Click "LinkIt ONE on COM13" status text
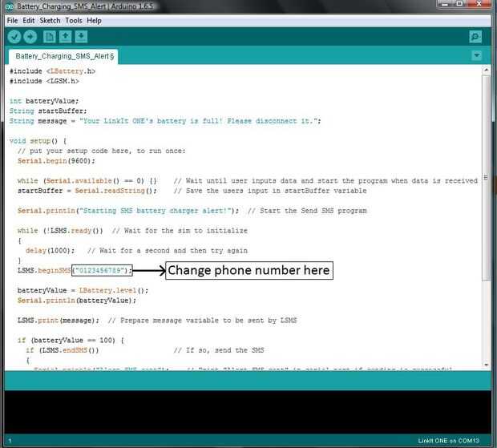 tap(448, 441)
